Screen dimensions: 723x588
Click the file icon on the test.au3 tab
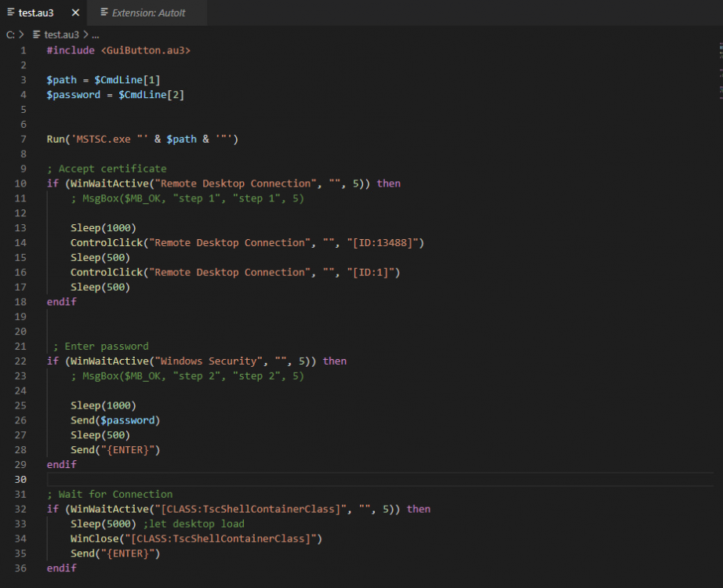coord(11,13)
